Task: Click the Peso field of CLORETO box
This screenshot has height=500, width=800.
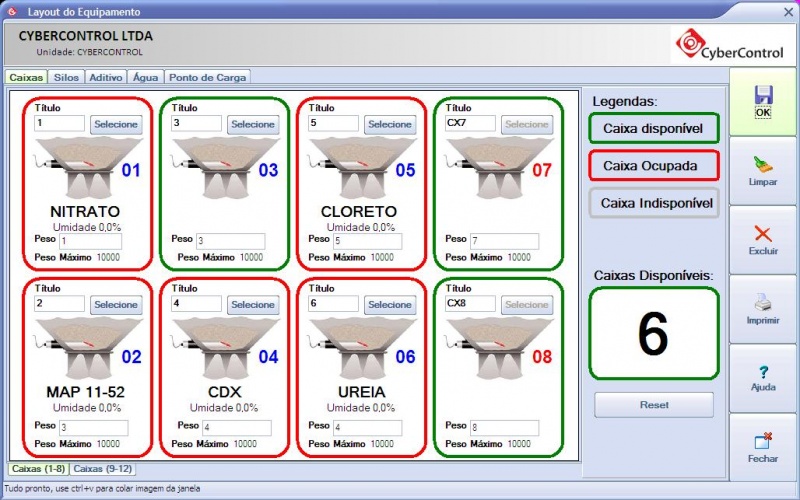Action: pos(367,241)
